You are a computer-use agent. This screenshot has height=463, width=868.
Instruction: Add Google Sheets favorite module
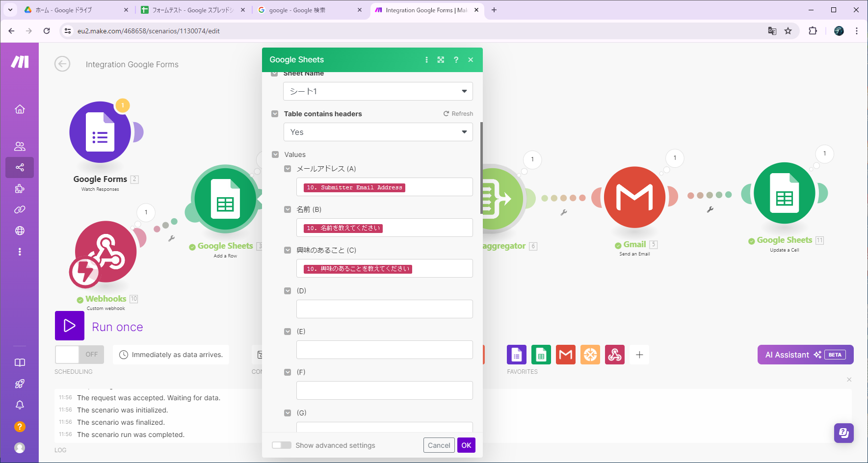coord(541,355)
